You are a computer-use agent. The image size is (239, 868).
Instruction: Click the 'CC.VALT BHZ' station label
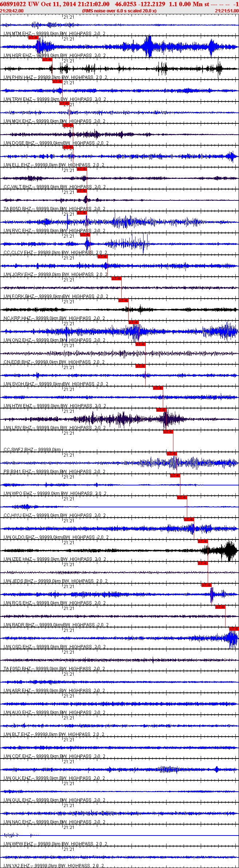pyautogui.click(x=18, y=187)
